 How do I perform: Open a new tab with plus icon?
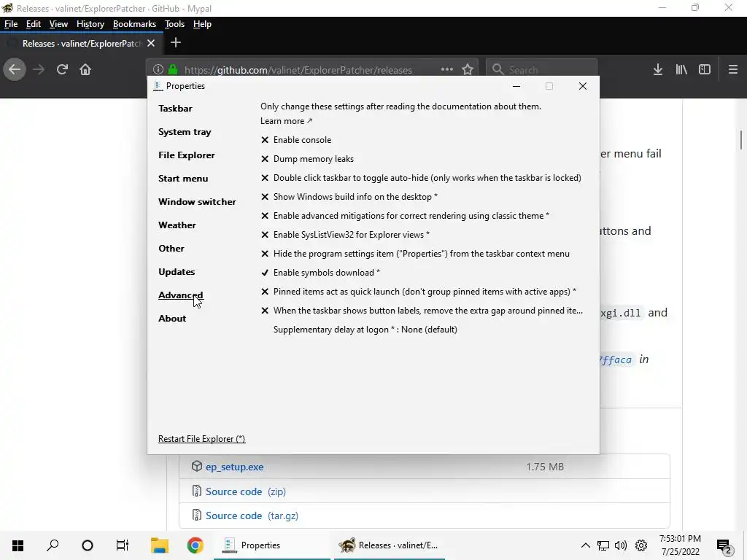tap(176, 43)
